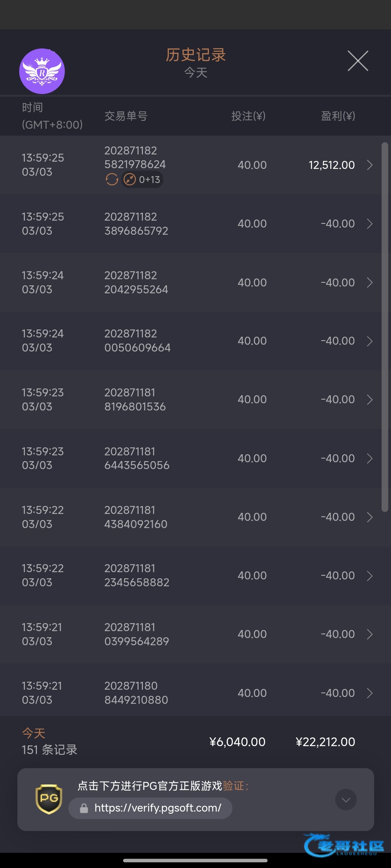Tap the 今天 summary label at bottom

34,733
